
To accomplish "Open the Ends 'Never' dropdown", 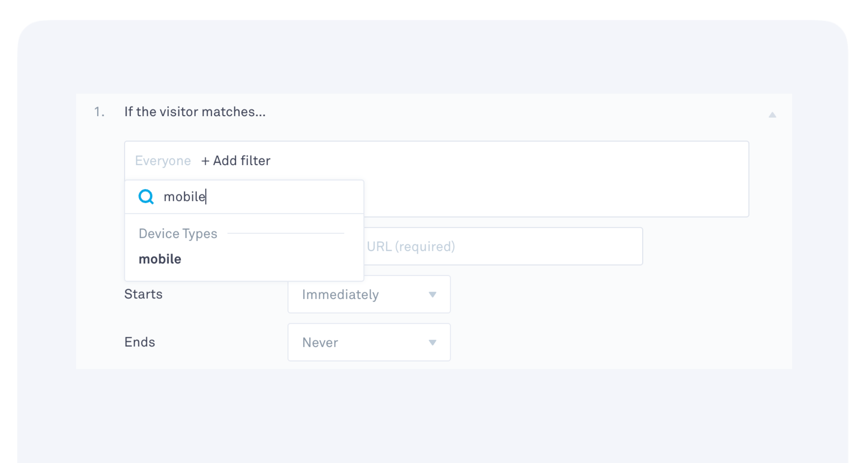I will pos(369,342).
